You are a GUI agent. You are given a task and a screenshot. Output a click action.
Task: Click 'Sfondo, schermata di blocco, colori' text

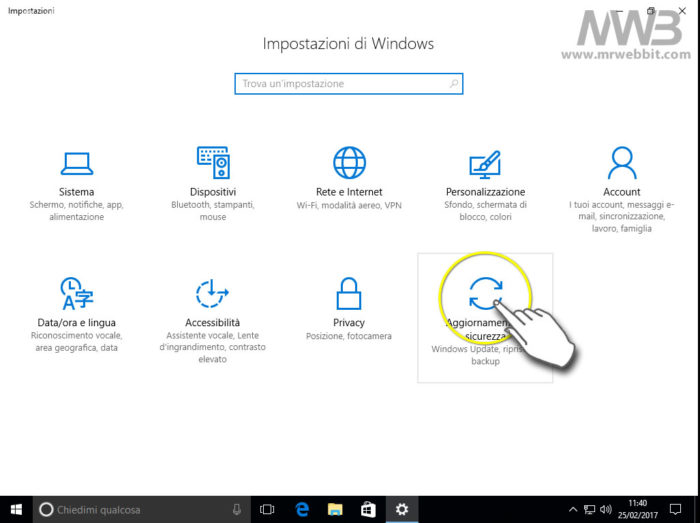485,211
